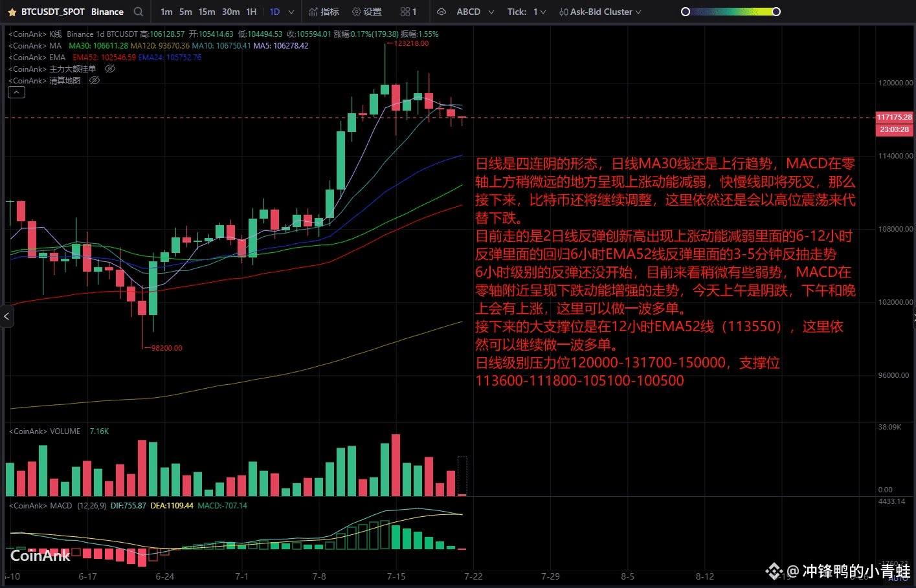The width and height of the screenshot is (916, 588).
Task: Click the current price label 117175.28
Action: [x=894, y=117]
